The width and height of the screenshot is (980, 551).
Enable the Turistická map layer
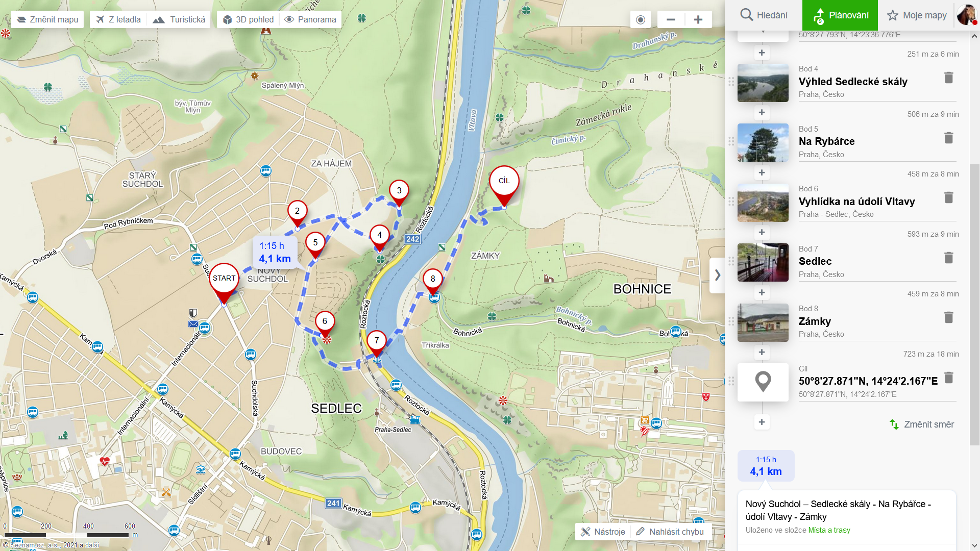click(179, 20)
